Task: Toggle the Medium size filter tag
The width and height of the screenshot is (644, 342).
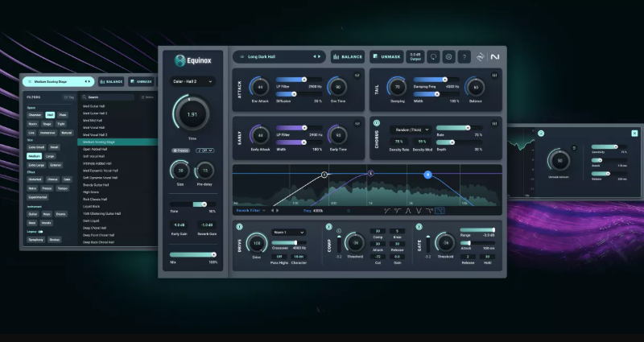Action: pyautogui.click(x=34, y=156)
